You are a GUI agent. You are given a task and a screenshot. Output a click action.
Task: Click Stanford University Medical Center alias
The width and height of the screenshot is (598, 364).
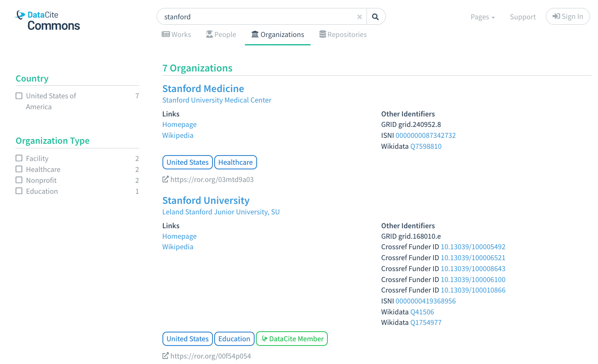(217, 100)
